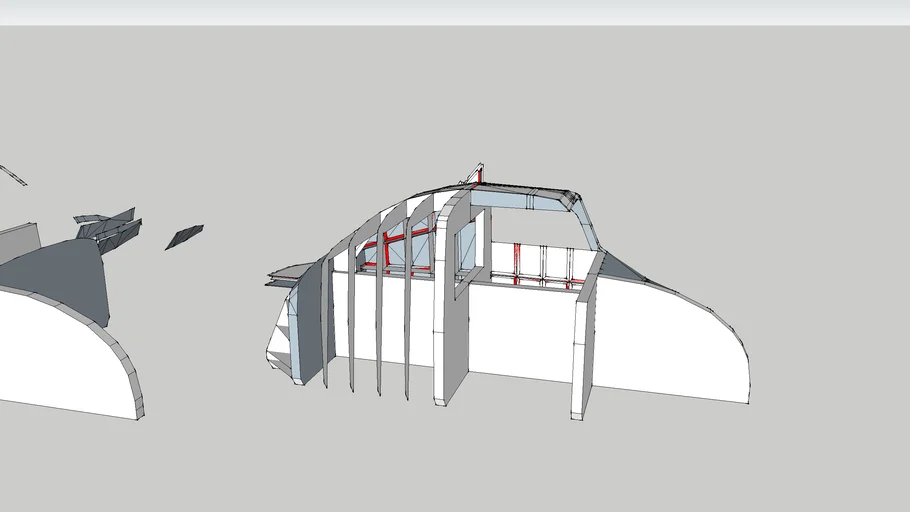Click the light gradient bar at top

[455, 12]
